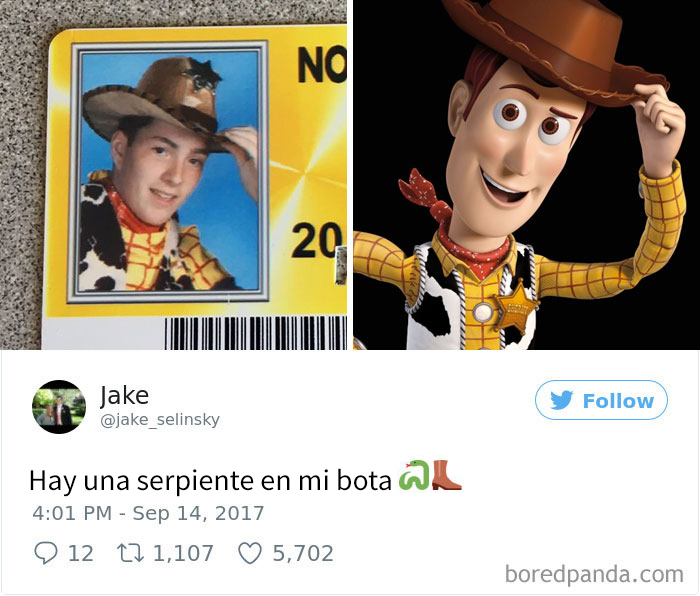Click the retweet arrows icon
Screen dimensions: 700x596
click(x=130, y=553)
